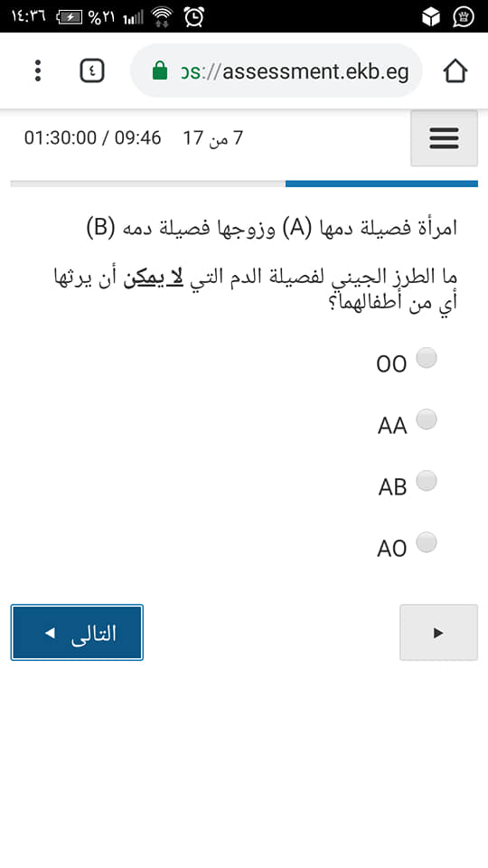Select the AA answer radio button
Image resolution: width=488 pixels, height=868 pixels.
tap(426, 420)
